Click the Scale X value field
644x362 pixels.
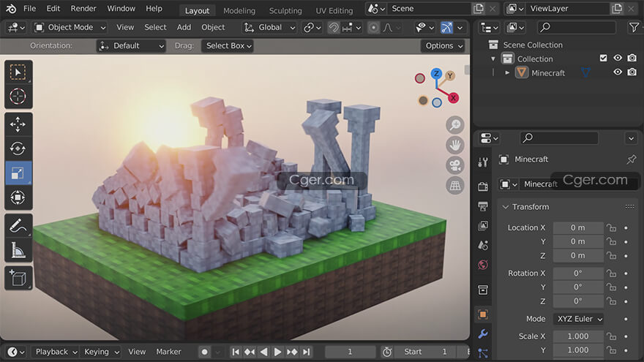[578, 336]
